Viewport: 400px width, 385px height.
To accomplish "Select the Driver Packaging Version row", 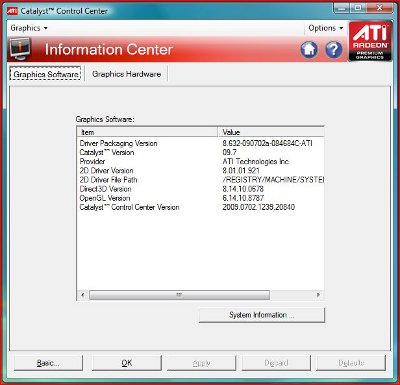I will tap(200, 143).
